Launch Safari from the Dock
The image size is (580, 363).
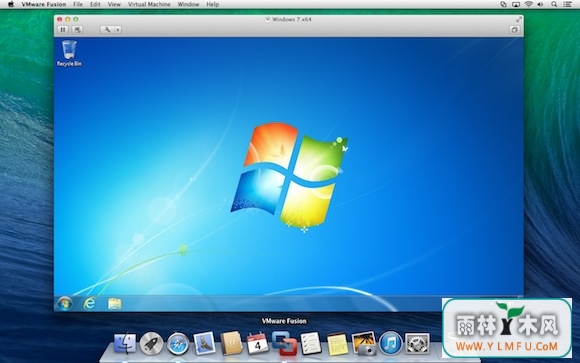pos(178,343)
